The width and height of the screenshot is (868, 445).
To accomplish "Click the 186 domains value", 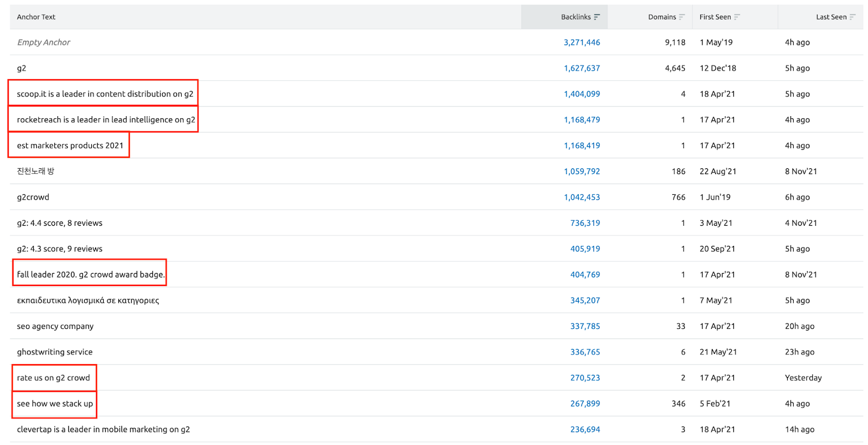I will point(678,171).
